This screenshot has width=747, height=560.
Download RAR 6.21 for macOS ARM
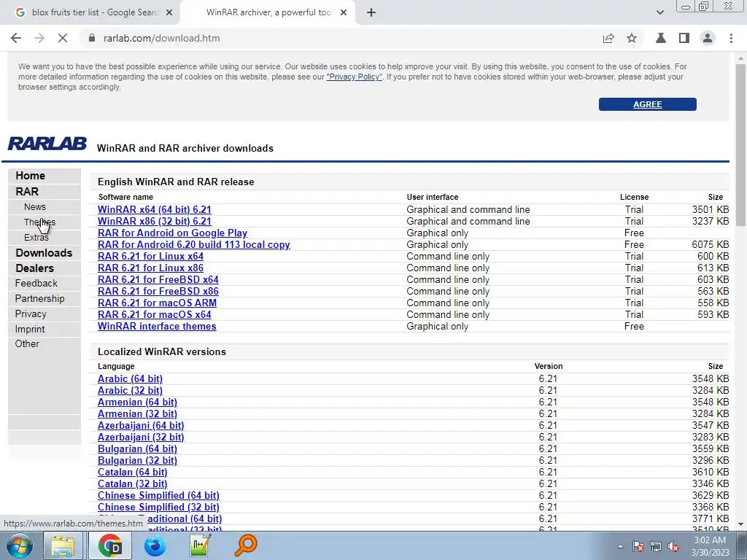pyautogui.click(x=158, y=303)
